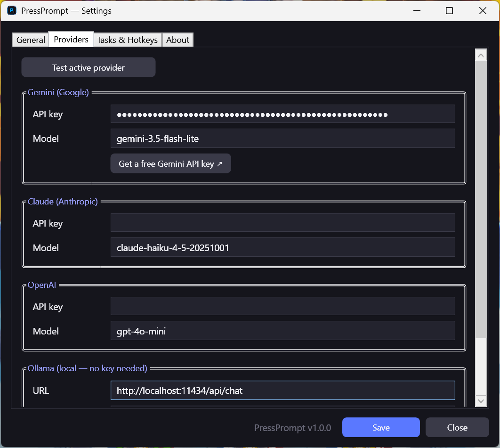This screenshot has height=448, width=500.
Task: Close the settings dialog with Close button
Action: tap(457, 427)
